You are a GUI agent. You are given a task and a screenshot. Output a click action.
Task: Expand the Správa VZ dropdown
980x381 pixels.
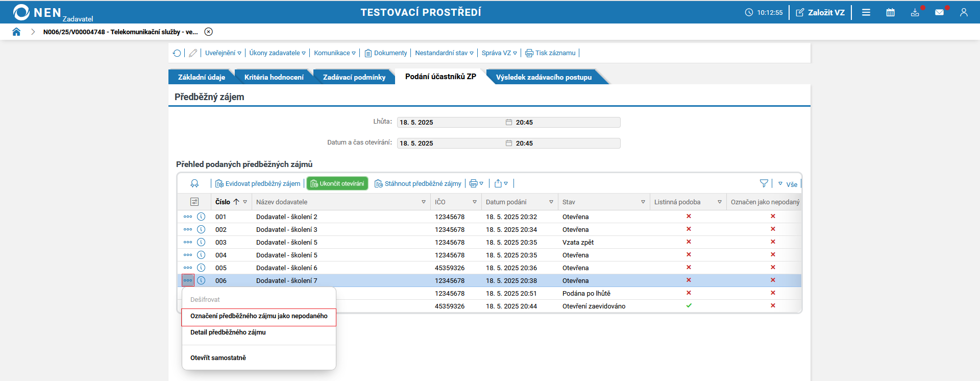click(499, 53)
